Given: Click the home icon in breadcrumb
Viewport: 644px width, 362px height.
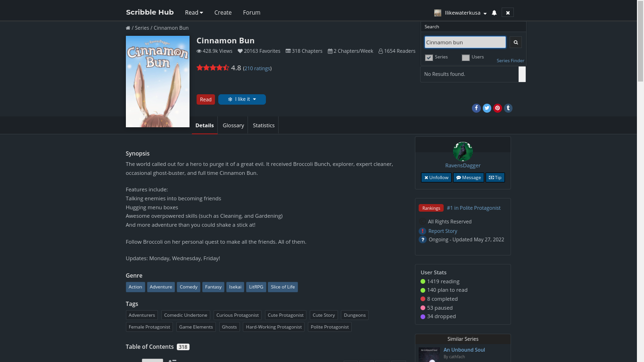Looking at the screenshot, I should (128, 28).
